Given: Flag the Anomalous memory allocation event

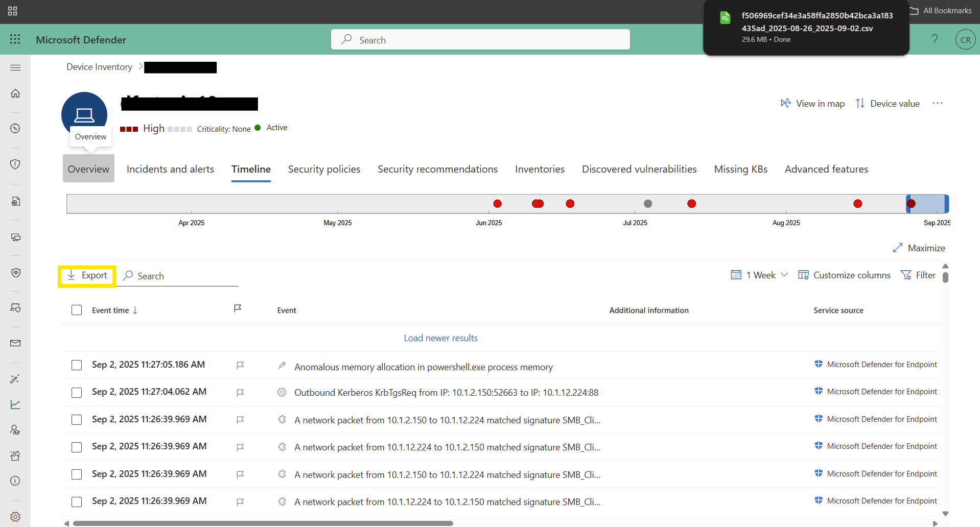Looking at the screenshot, I should pos(240,365).
